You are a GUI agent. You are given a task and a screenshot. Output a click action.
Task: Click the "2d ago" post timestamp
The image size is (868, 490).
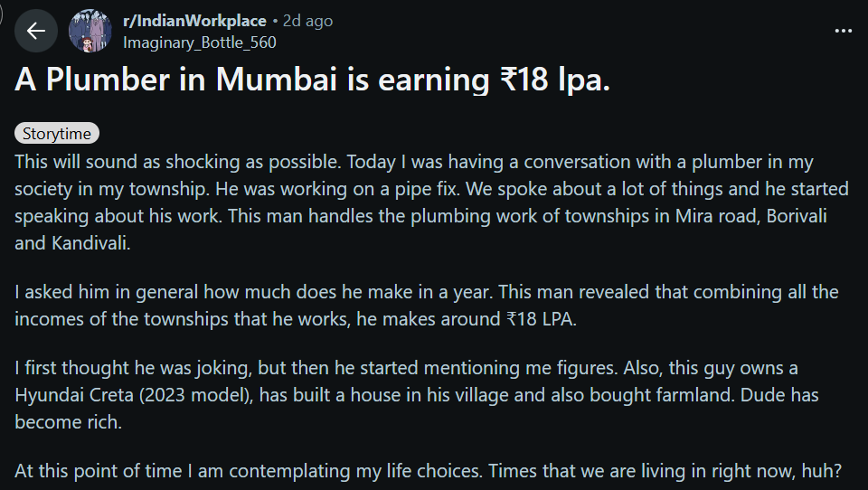[307, 21]
